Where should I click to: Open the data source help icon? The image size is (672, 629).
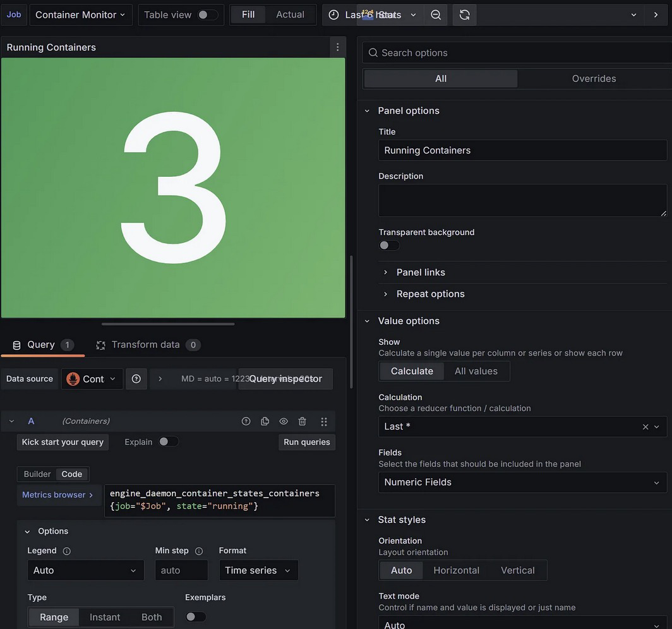point(136,379)
